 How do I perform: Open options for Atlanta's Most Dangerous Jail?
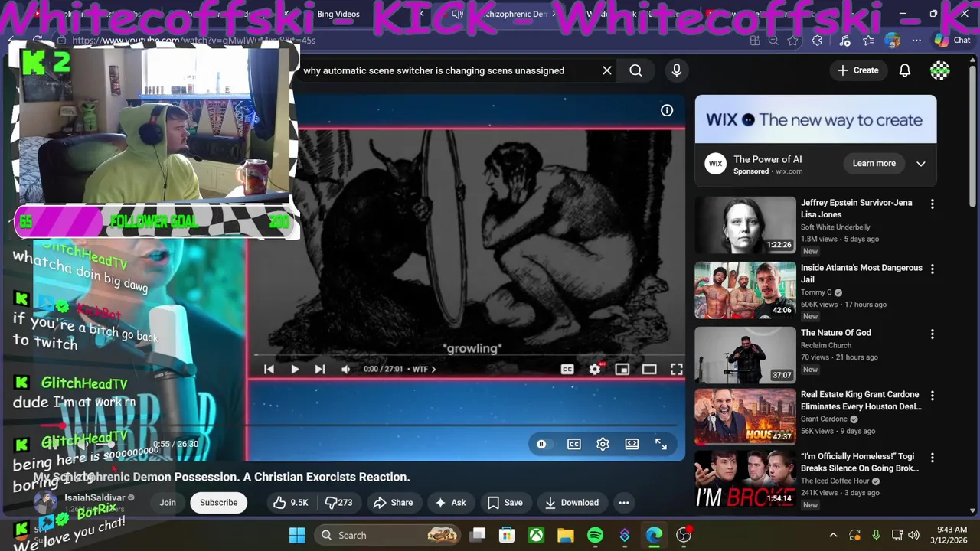pyautogui.click(x=932, y=269)
